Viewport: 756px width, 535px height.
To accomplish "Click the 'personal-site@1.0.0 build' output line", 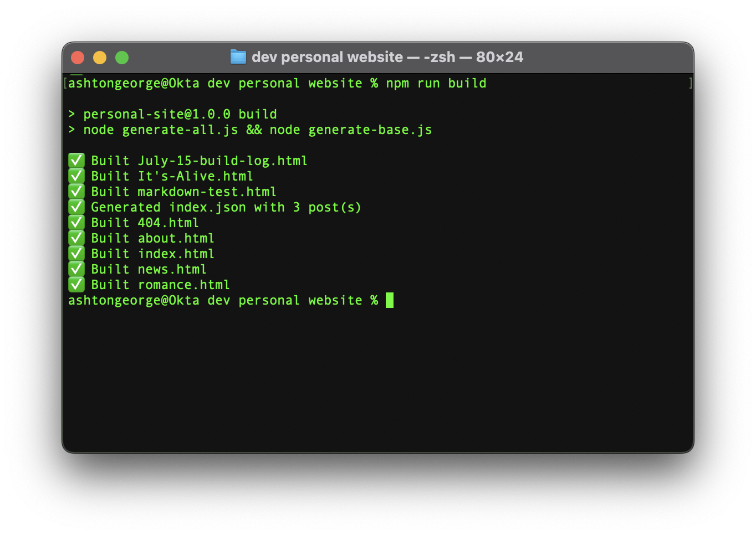I will pyautogui.click(x=180, y=114).
